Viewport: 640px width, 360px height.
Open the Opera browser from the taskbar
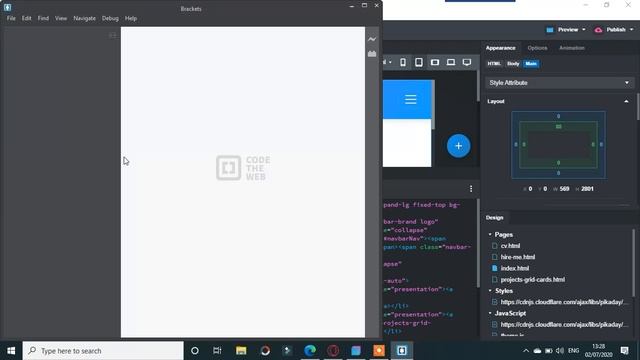tap(333, 351)
